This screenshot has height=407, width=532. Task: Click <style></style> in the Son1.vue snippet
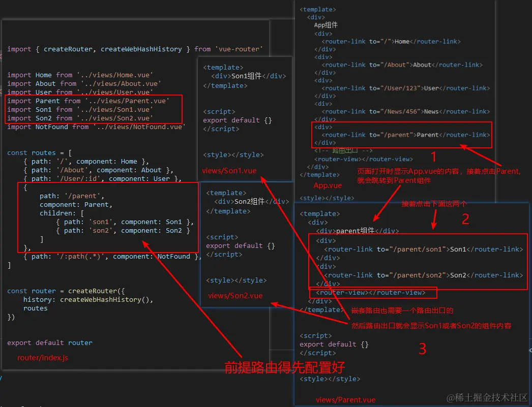233,155
